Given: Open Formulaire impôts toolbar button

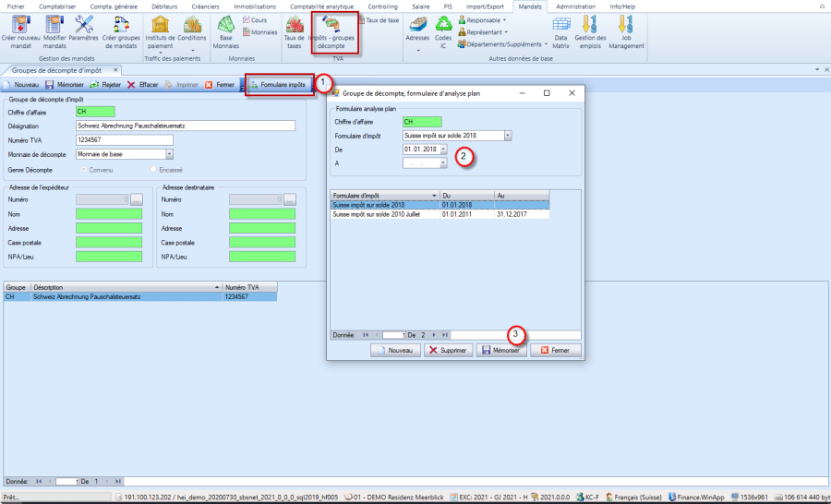Looking at the screenshot, I should point(278,85).
